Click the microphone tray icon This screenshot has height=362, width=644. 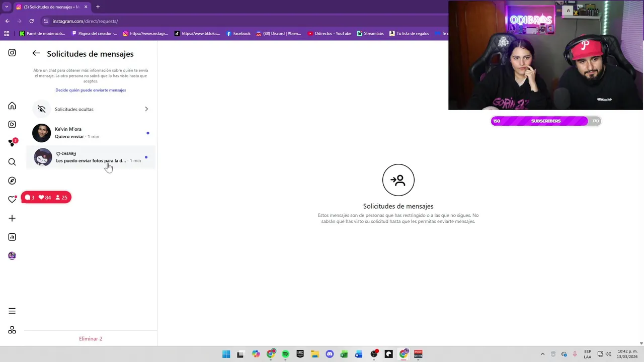coord(575,354)
